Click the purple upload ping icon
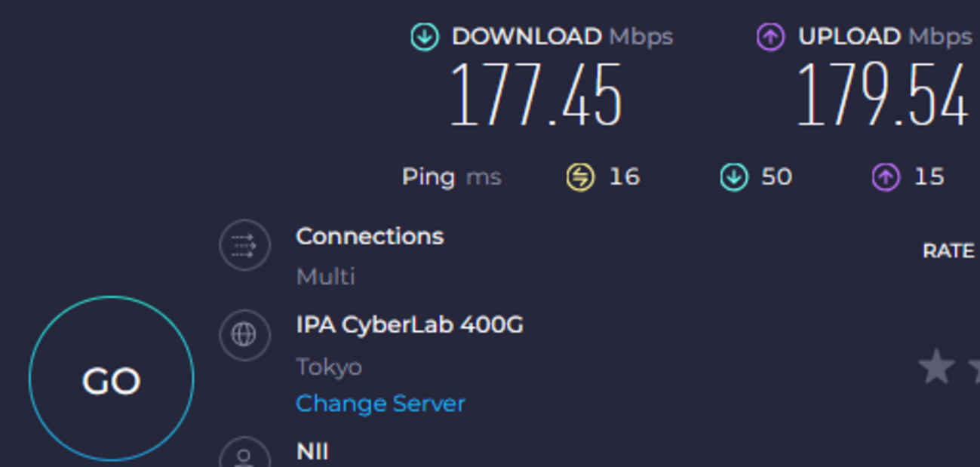This screenshot has height=467, width=980. [886, 177]
